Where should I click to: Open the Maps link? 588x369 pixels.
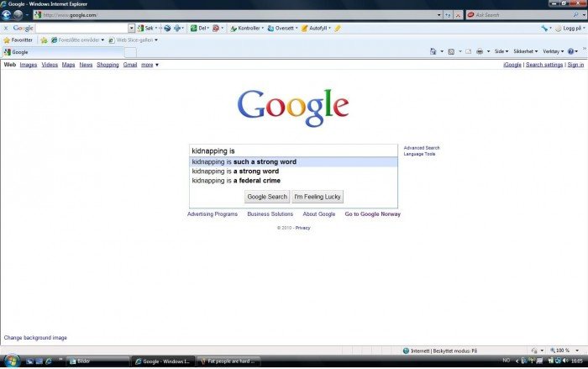coord(68,65)
